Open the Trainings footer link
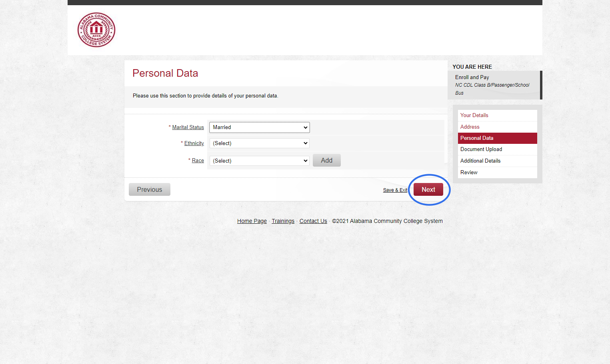The image size is (610, 364). coord(283,221)
